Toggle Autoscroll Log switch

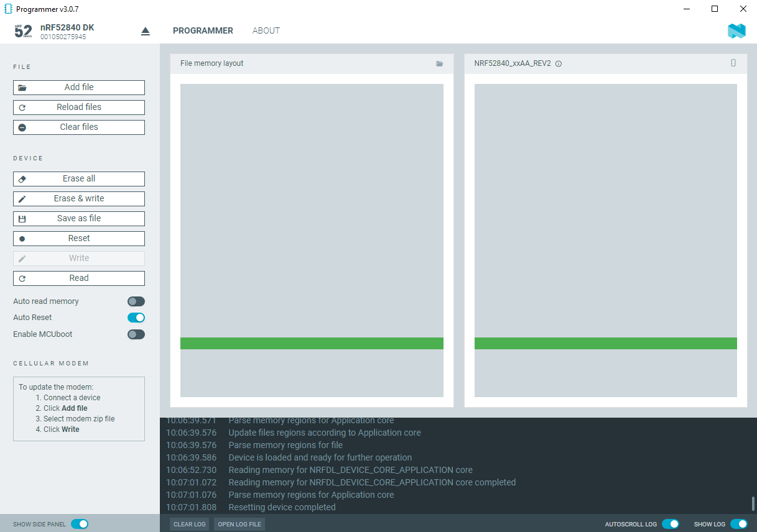pyautogui.click(x=671, y=524)
